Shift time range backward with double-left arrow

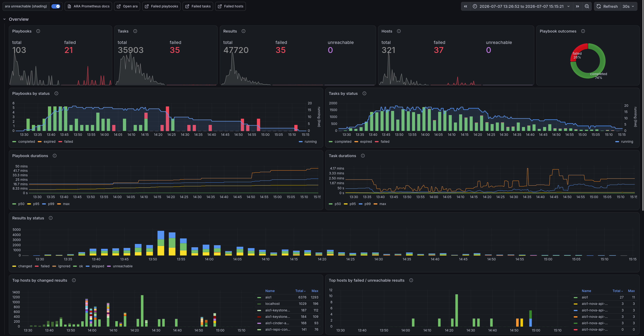[466, 6]
